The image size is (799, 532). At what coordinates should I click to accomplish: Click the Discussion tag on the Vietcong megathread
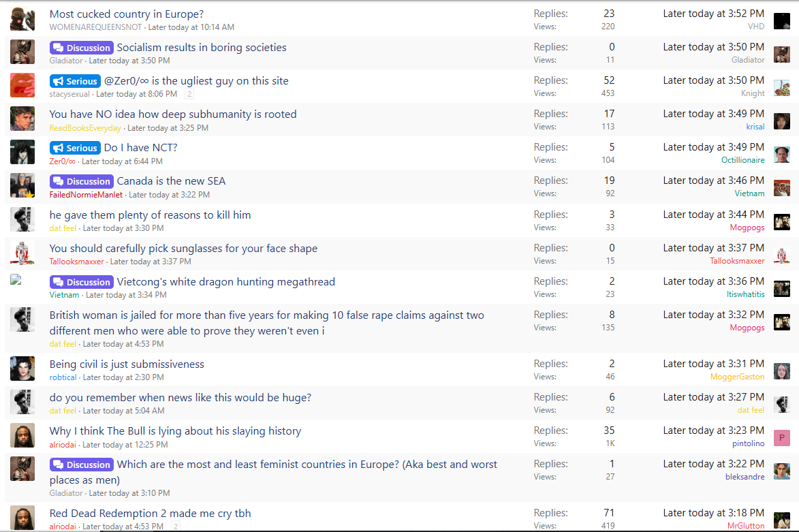point(81,282)
